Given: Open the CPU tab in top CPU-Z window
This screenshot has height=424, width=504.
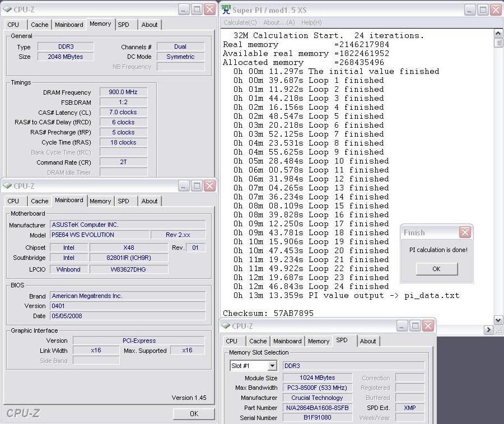Looking at the screenshot, I should pyautogui.click(x=13, y=25).
